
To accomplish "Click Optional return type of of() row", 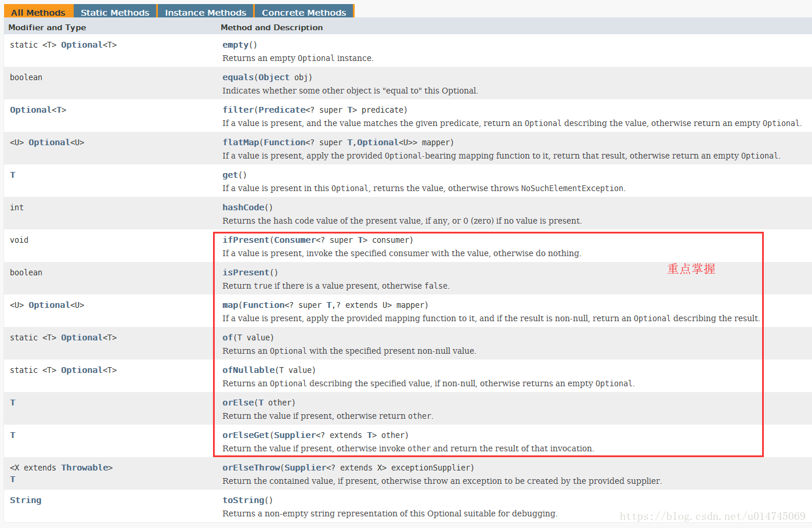I will pos(82,337).
